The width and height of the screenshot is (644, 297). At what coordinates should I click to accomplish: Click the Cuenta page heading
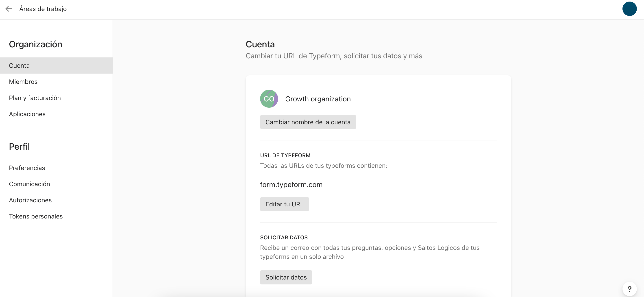pos(260,44)
